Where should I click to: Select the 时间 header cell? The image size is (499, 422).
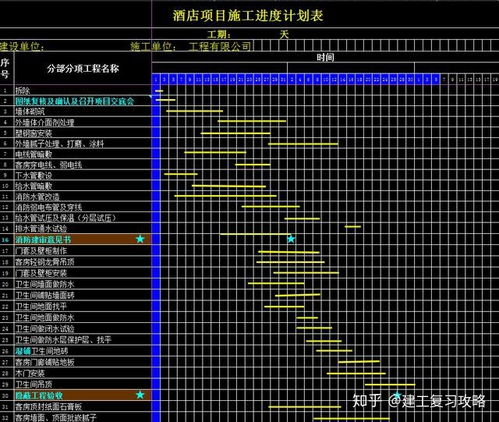325,57
